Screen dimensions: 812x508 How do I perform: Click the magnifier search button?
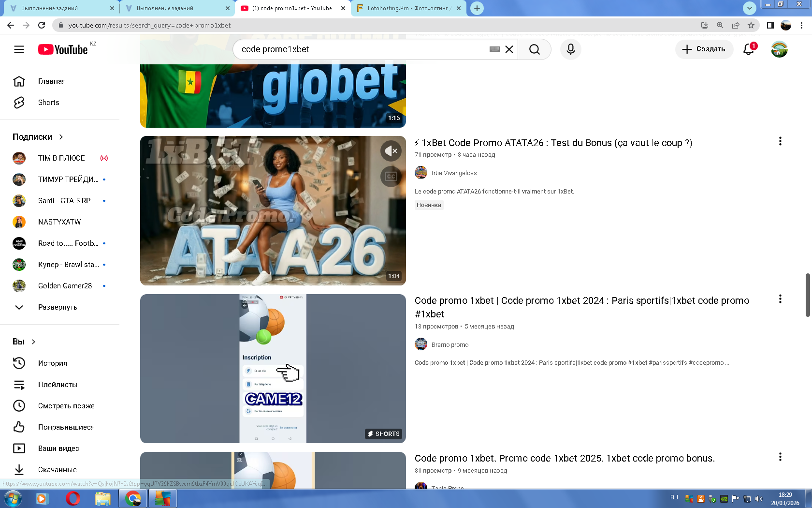click(x=535, y=49)
